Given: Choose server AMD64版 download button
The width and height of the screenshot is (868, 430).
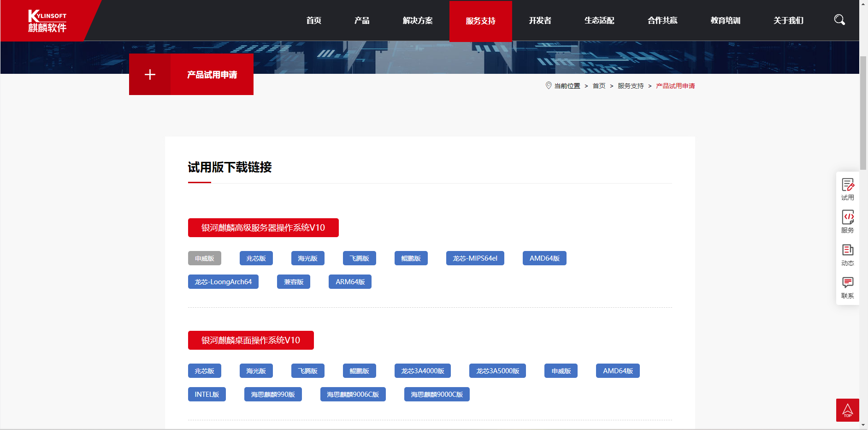Looking at the screenshot, I should [544, 258].
